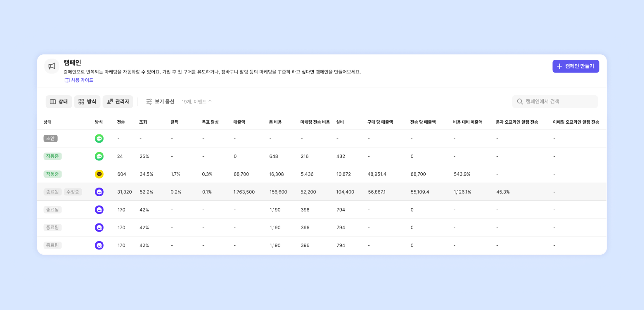Click the 문자 오프라인 알림 전송 header
644x310 pixels.
coord(517,122)
